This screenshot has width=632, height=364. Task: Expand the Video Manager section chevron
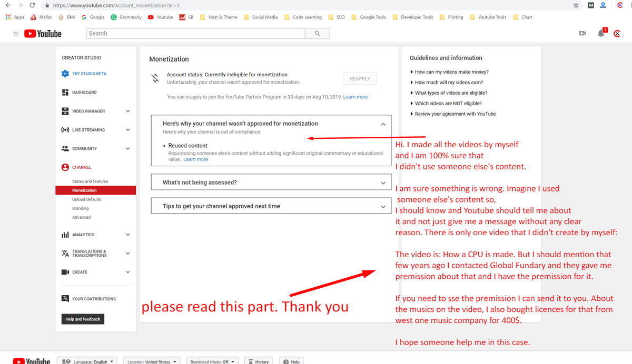[x=128, y=111]
